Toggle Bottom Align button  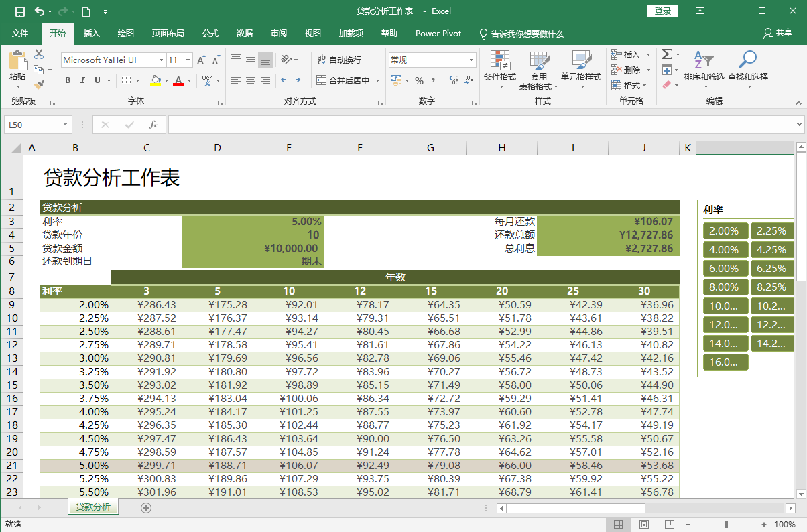(265, 60)
